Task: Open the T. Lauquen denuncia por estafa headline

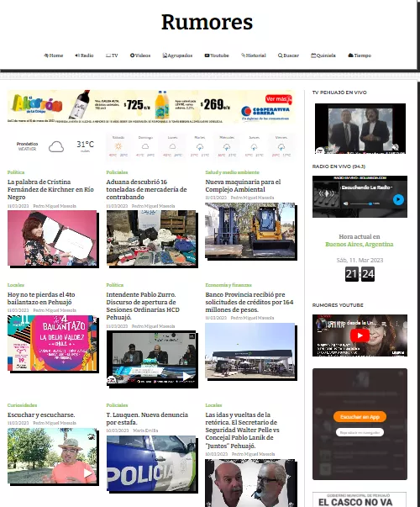Action: [147, 419]
